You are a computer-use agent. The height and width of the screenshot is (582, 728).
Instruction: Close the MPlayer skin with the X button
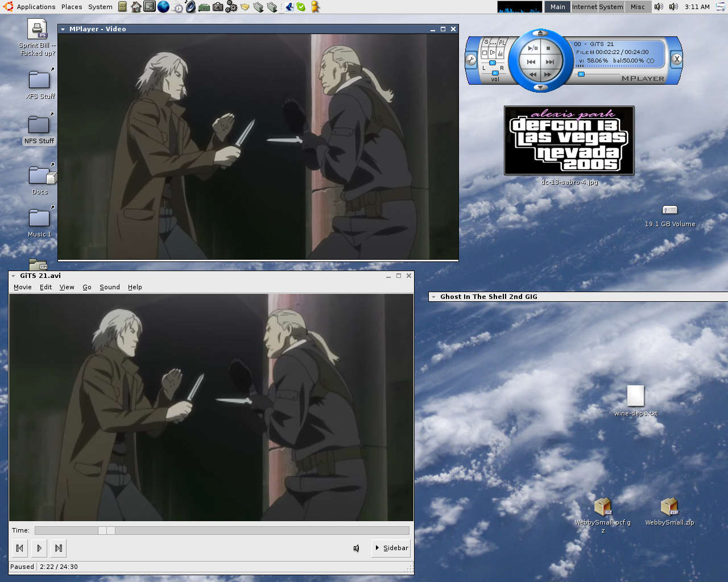click(x=677, y=59)
